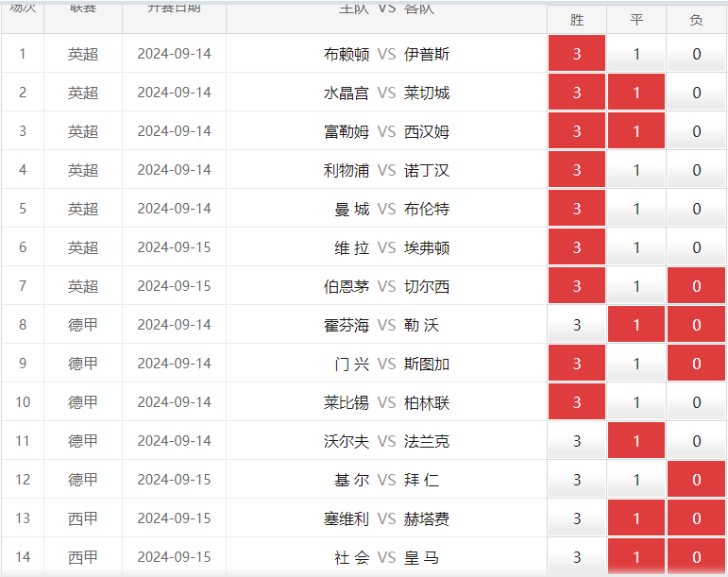
Task: Select loss (0) for 莱比锡 VS 柏林联
Action: point(697,401)
